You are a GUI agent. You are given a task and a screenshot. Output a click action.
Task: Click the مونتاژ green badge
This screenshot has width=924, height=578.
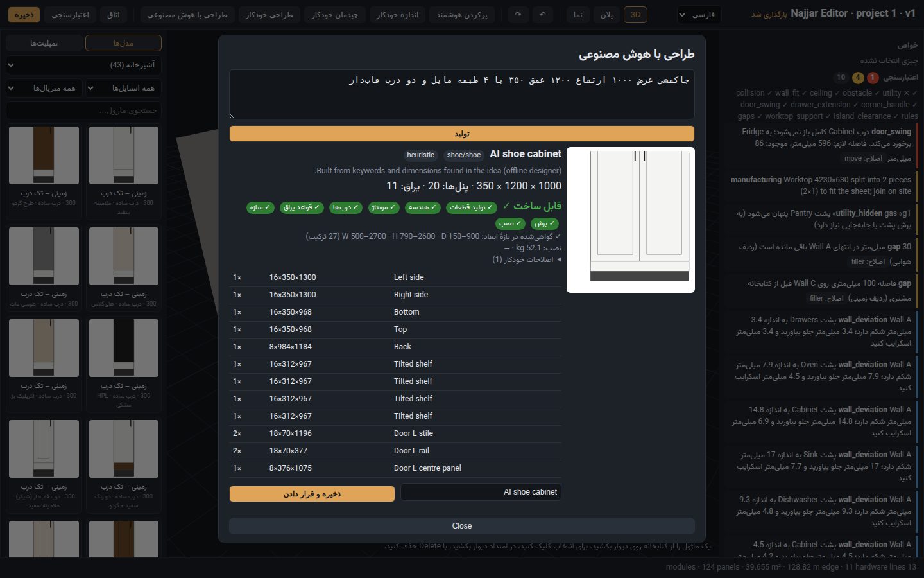[383, 207]
